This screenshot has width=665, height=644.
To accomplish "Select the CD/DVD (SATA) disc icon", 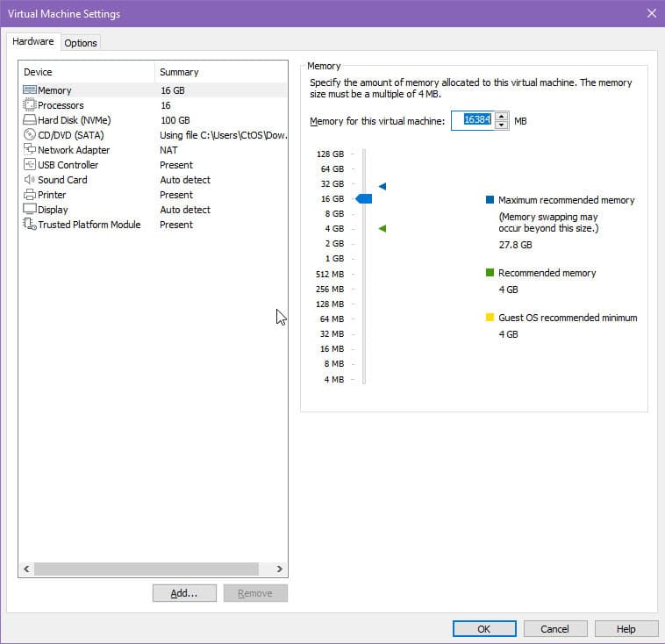I will coord(30,135).
